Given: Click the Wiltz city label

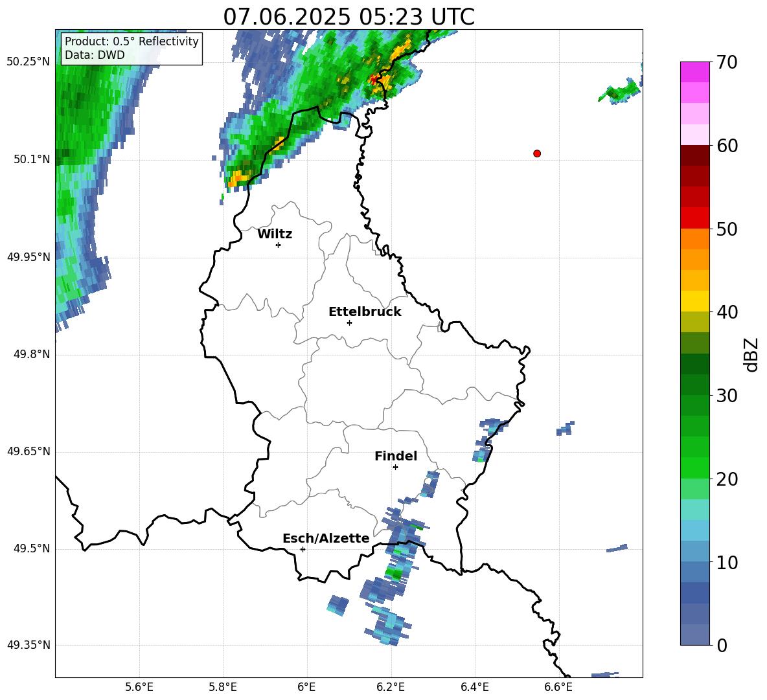Looking at the screenshot, I should pos(275,234).
